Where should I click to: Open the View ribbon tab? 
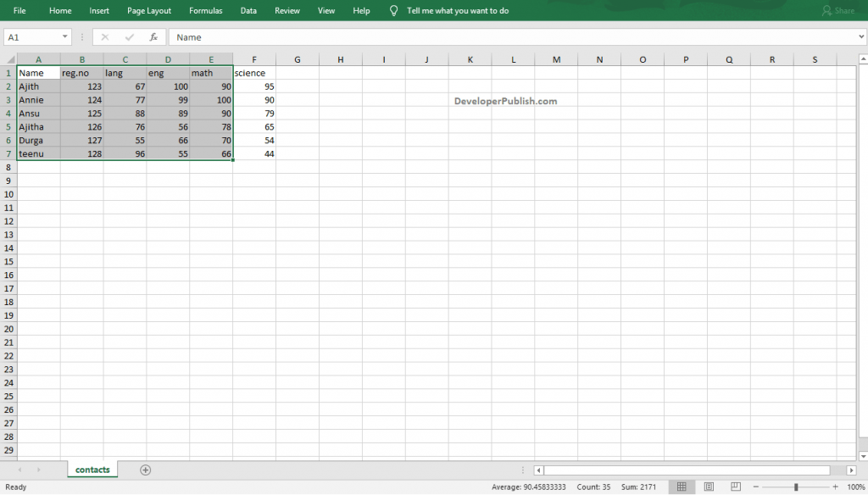pyautogui.click(x=326, y=10)
